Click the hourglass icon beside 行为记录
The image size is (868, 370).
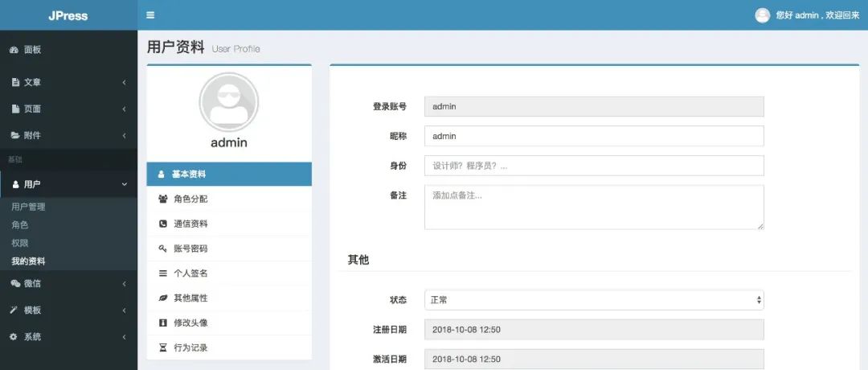tap(162, 347)
